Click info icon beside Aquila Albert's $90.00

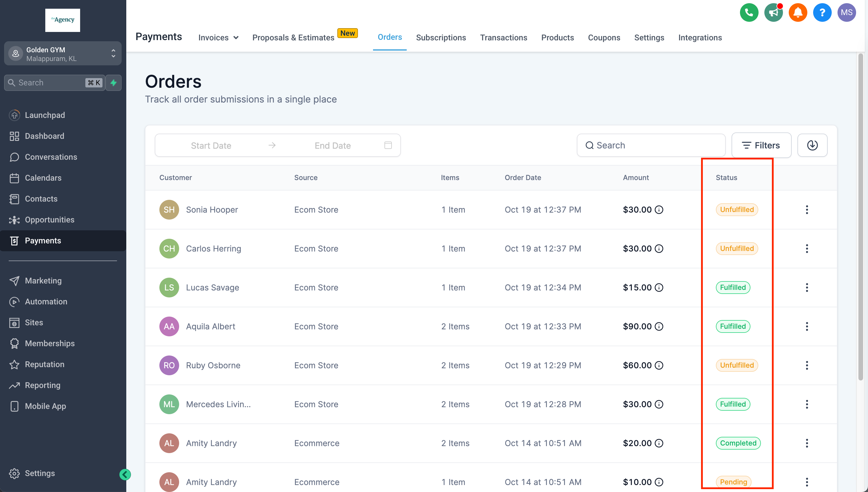659,326
